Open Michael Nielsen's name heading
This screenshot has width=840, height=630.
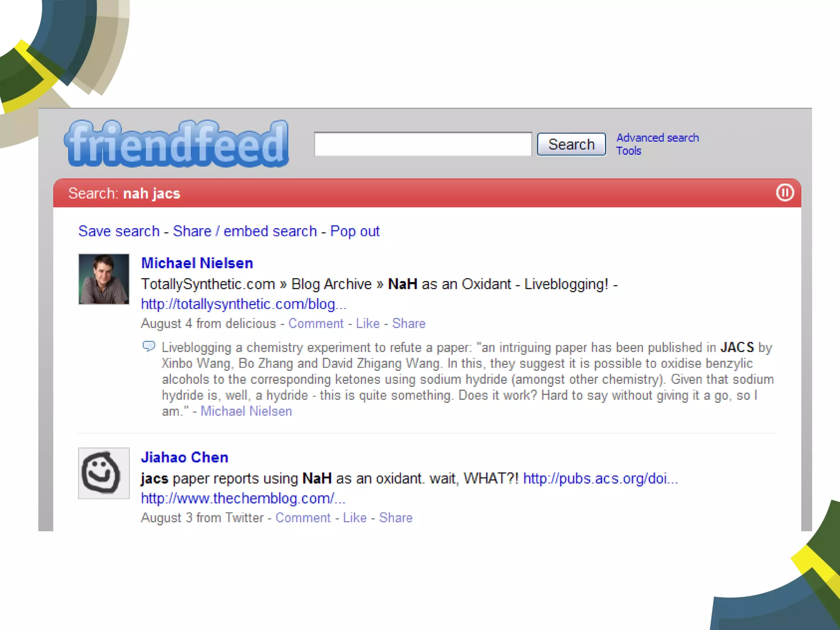(x=197, y=263)
